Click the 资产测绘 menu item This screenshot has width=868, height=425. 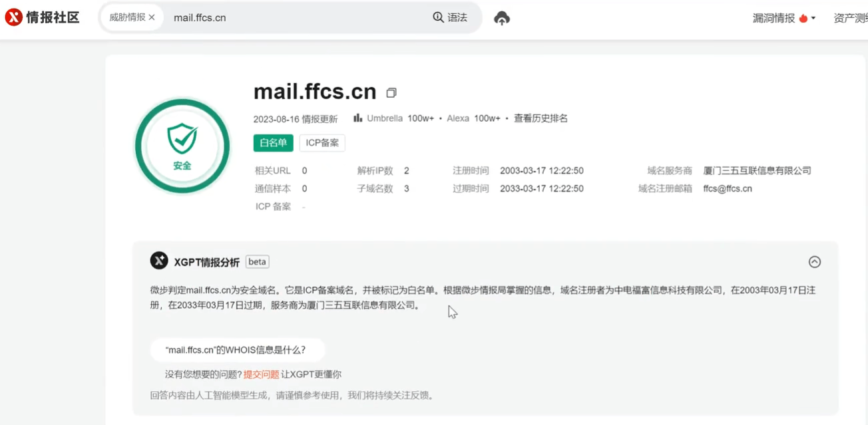click(851, 18)
